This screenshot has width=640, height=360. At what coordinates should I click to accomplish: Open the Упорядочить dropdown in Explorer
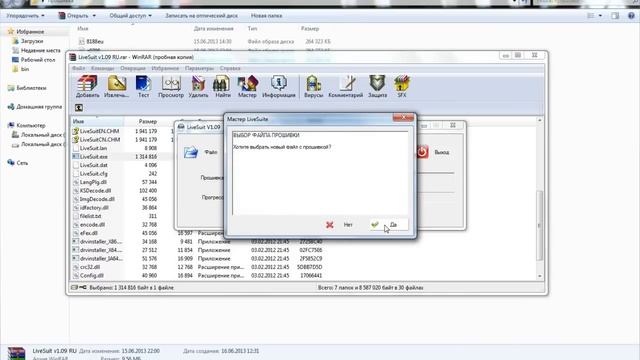25,16
